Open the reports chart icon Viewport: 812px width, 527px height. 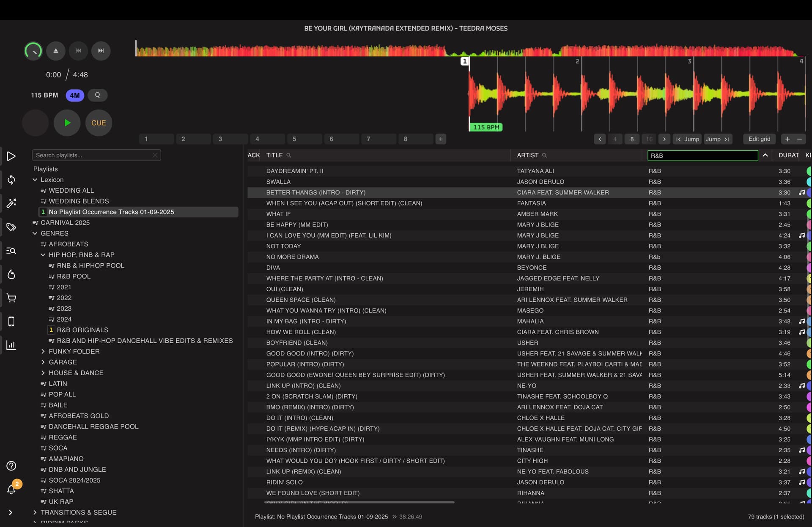11,345
